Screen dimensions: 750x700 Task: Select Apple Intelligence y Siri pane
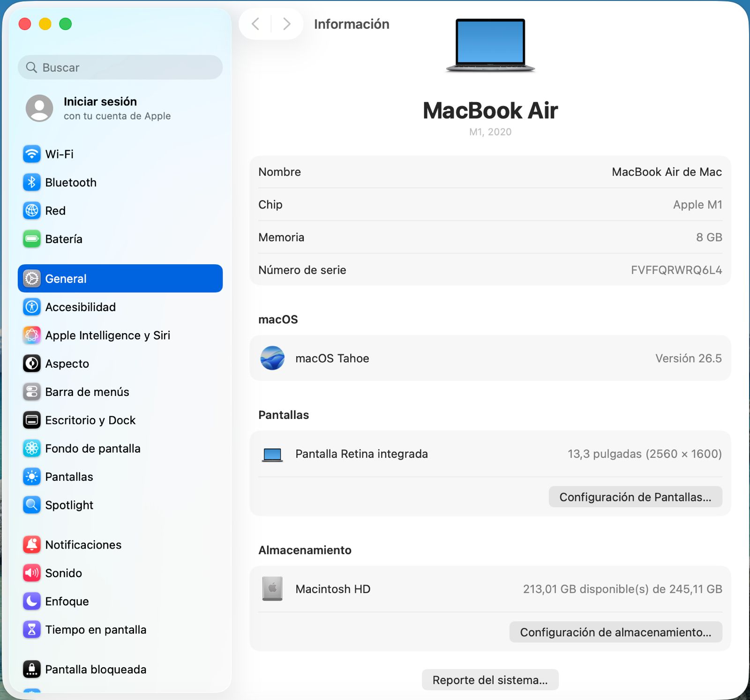120,335
